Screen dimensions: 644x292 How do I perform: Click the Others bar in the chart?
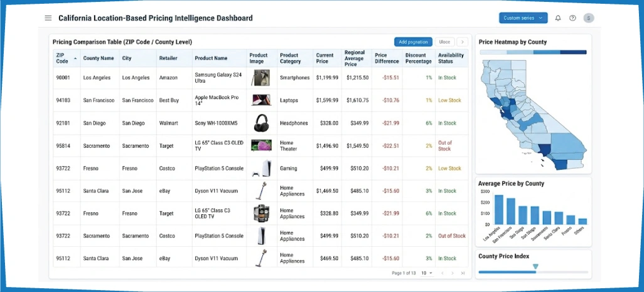tap(582, 221)
